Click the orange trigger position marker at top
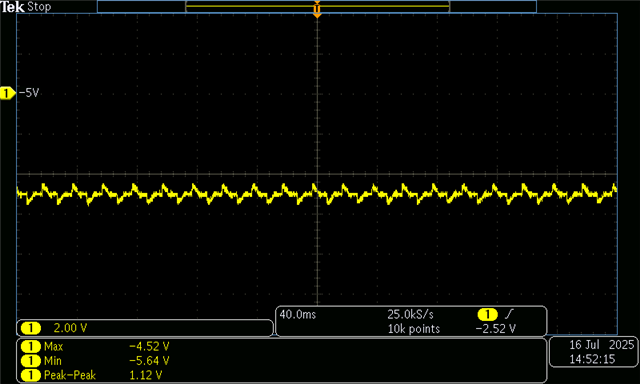 [317, 10]
